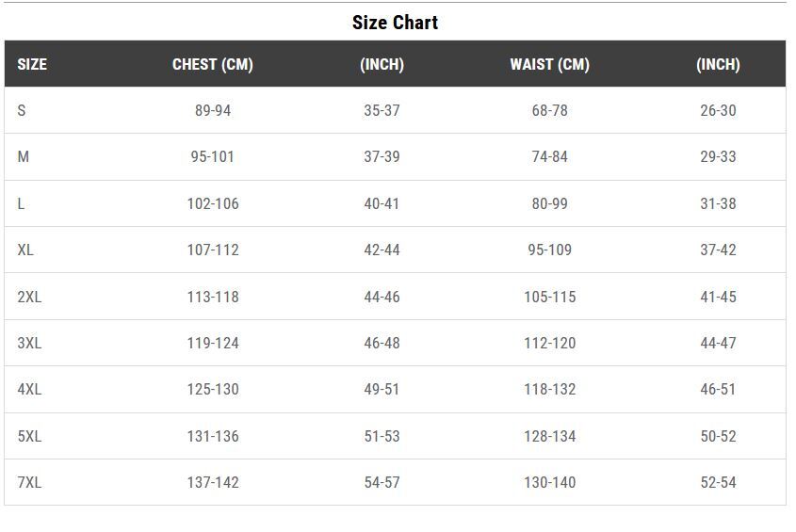Click the 2XL size row label
This screenshot has height=532, width=796.
[x=29, y=297]
